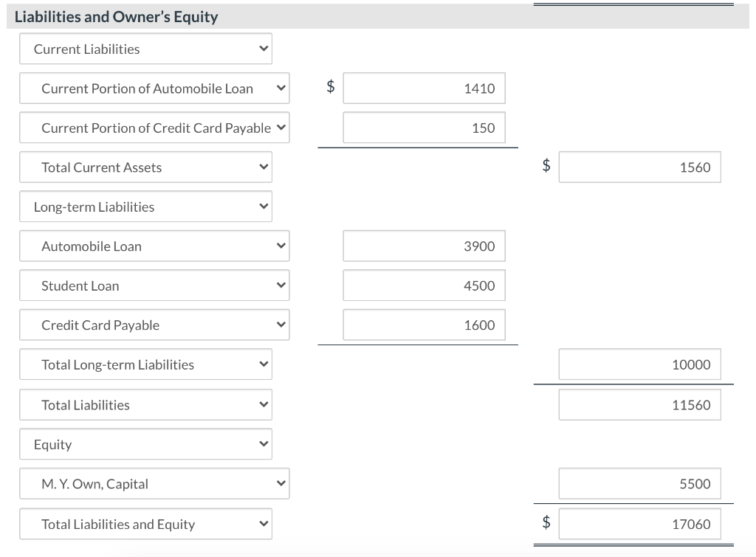The image size is (756, 557).
Task: Click the amount field containing 1410
Action: pos(425,89)
